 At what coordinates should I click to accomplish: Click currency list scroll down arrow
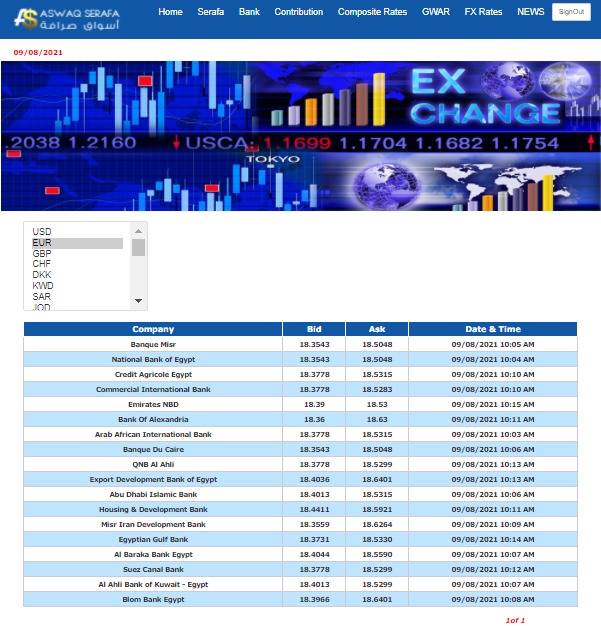tap(139, 301)
